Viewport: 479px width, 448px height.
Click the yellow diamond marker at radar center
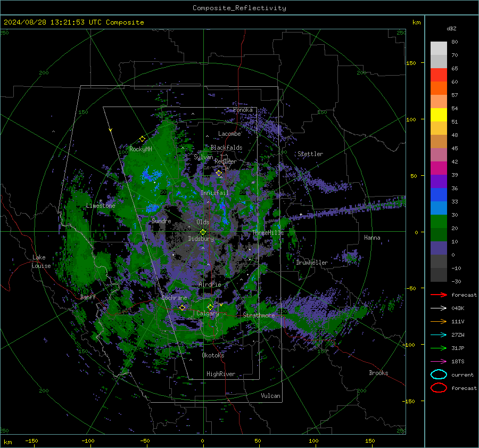click(x=203, y=232)
